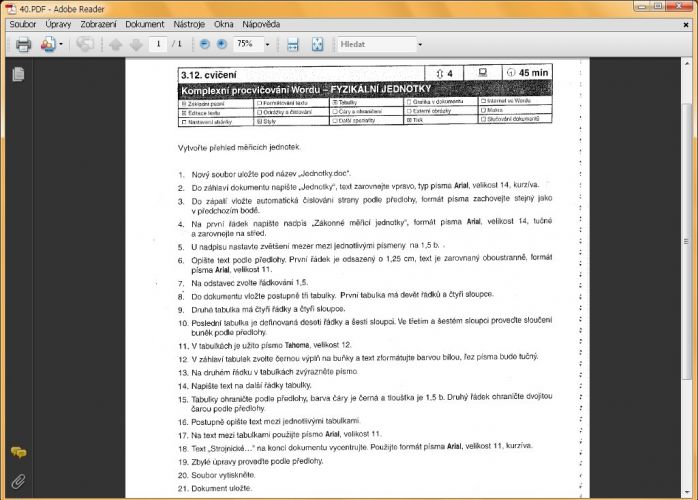The image size is (698, 500).
Task: Open the Zobrazení menu
Action: pyautogui.click(x=98, y=24)
